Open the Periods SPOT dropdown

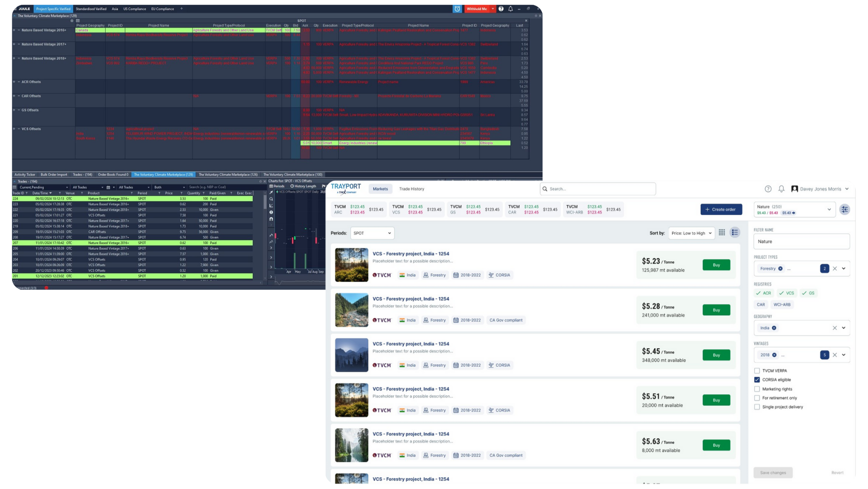point(372,233)
